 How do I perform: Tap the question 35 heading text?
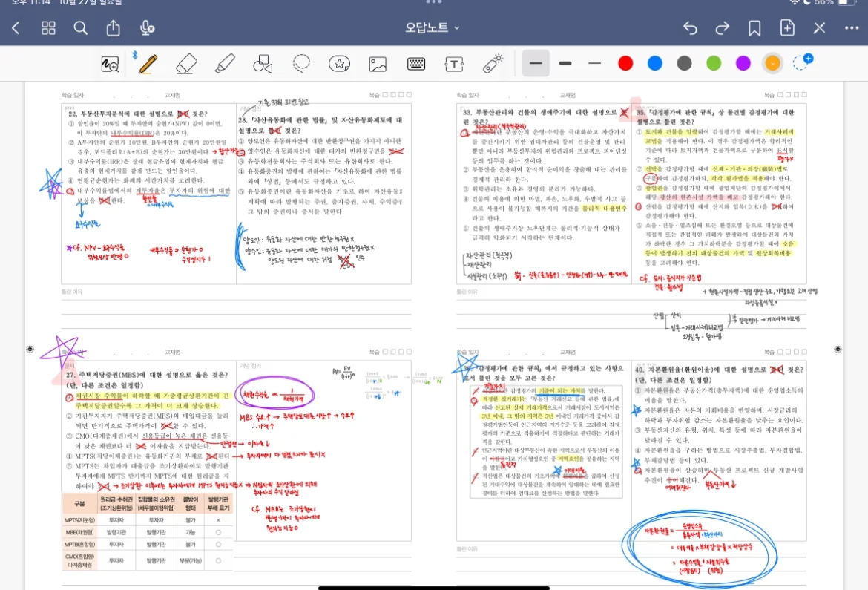coord(715,117)
